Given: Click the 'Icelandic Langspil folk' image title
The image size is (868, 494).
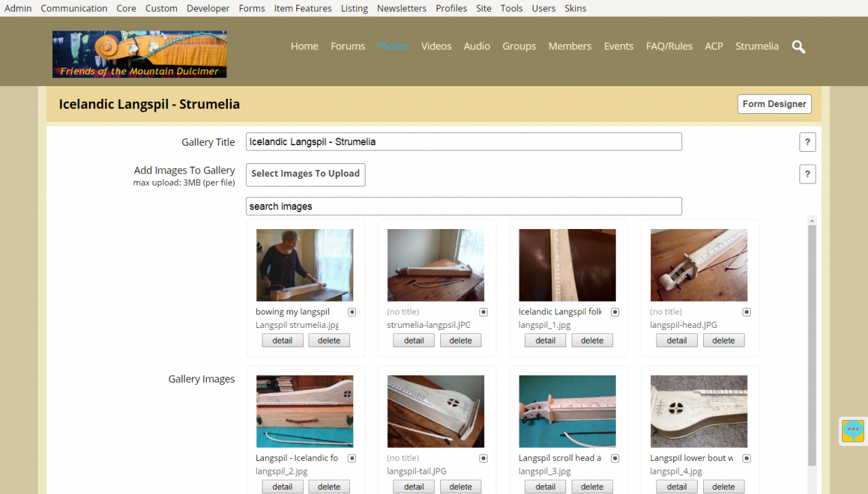Looking at the screenshot, I should click(560, 312).
